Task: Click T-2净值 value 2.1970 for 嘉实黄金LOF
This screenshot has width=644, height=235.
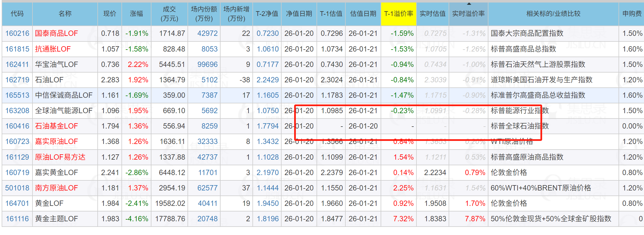Action: pyautogui.click(x=268, y=173)
